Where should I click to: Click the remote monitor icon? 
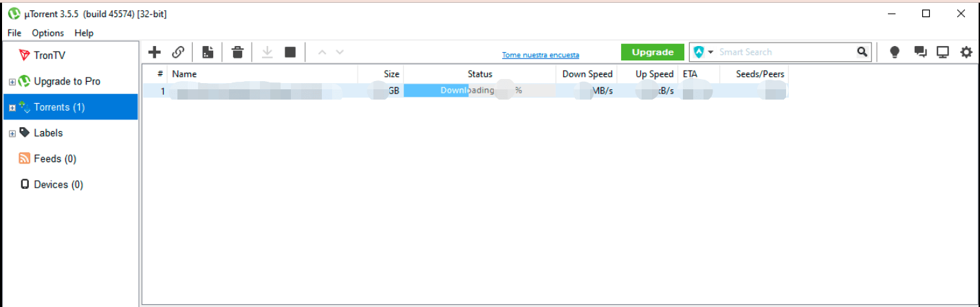[x=943, y=52]
